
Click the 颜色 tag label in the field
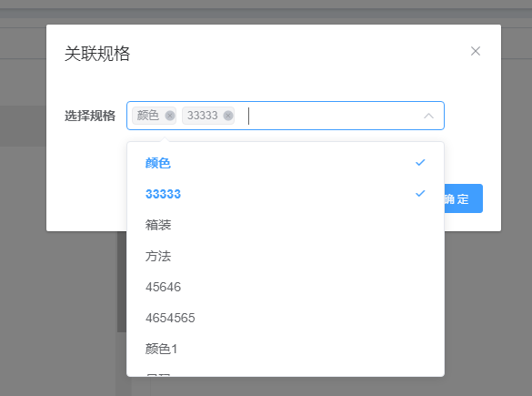(x=148, y=116)
